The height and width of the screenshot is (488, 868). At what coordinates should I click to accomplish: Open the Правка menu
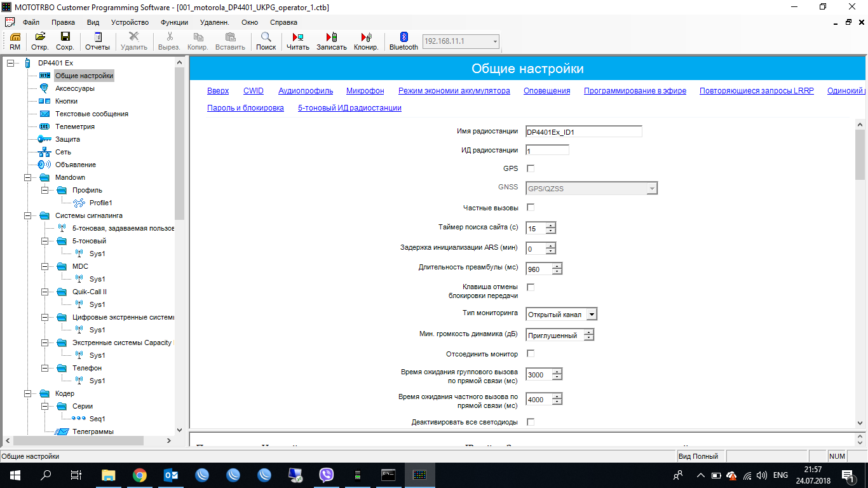coord(63,22)
